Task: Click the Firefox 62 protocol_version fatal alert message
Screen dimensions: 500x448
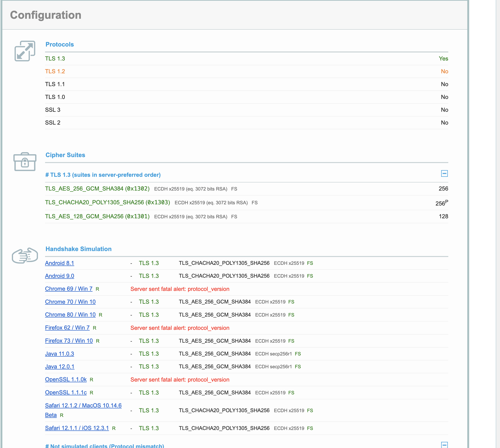Action: pos(180,328)
